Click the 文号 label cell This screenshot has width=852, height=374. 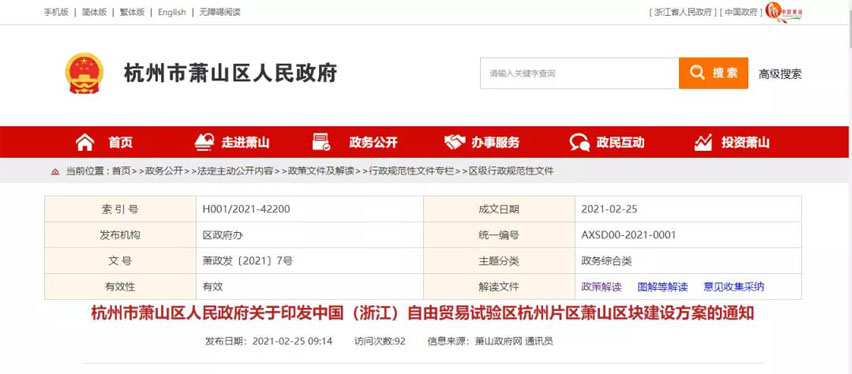point(120,261)
